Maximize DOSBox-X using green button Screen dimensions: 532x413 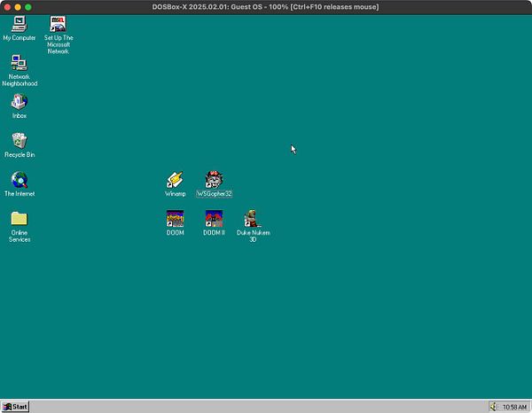28,7
